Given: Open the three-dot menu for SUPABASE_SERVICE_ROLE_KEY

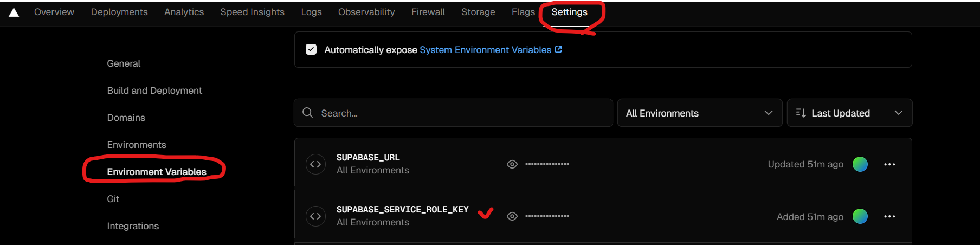Looking at the screenshot, I should [889, 216].
